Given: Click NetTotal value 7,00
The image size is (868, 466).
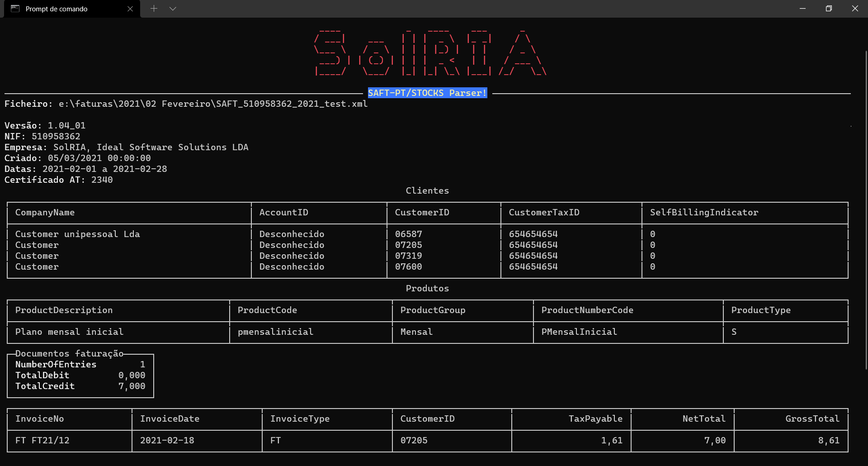Looking at the screenshot, I should point(715,440).
